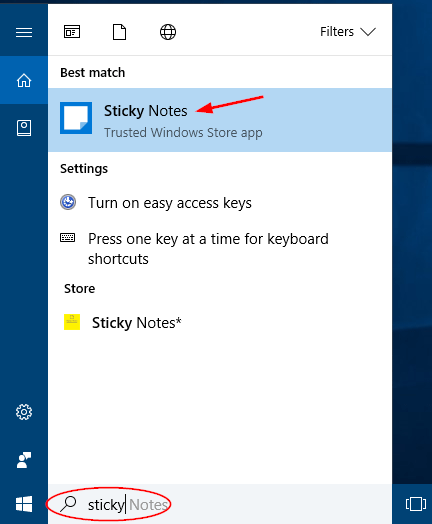Click the keyboard icon beside shortcuts setting
The height and width of the screenshot is (524, 432).
coord(67,238)
